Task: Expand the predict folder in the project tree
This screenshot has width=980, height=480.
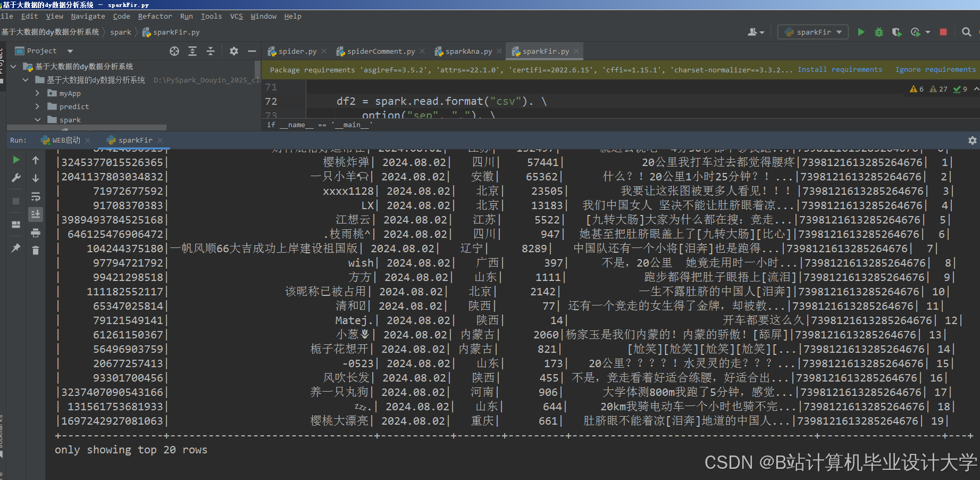Action: tap(37, 106)
